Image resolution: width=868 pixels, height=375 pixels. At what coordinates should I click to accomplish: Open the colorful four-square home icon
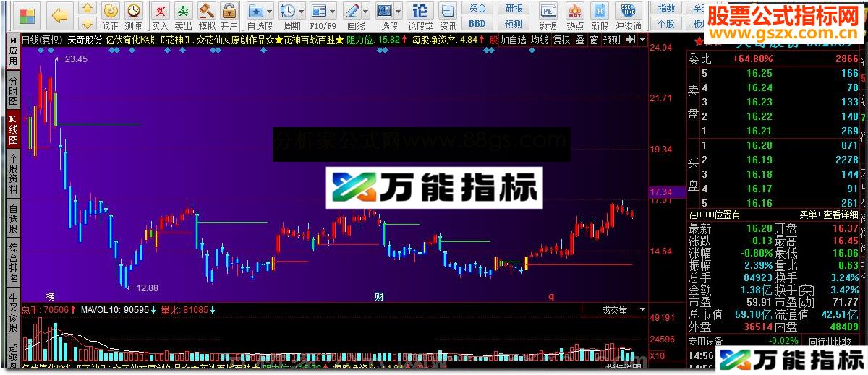27,16
